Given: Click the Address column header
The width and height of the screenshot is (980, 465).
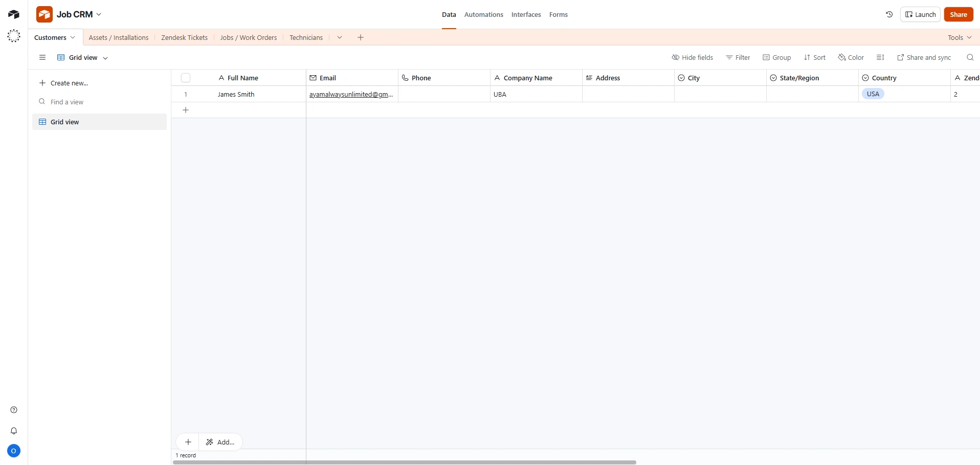Looking at the screenshot, I should pyautogui.click(x=628, y=78).
